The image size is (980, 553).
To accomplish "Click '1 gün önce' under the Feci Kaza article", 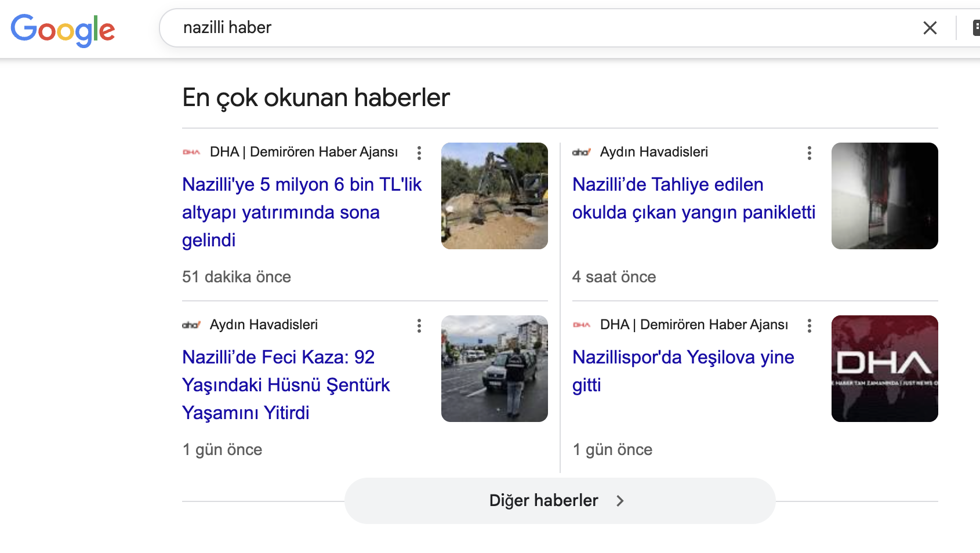I will [222, 450].
